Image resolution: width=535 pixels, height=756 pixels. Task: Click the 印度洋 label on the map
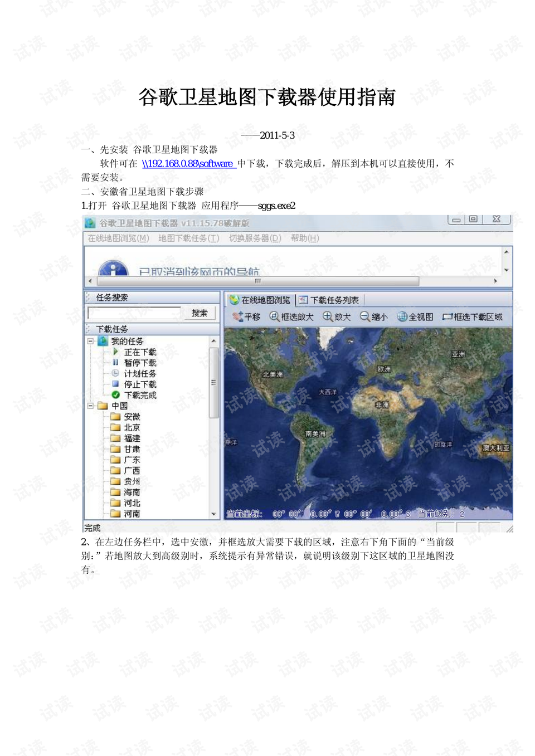point(443,445)
